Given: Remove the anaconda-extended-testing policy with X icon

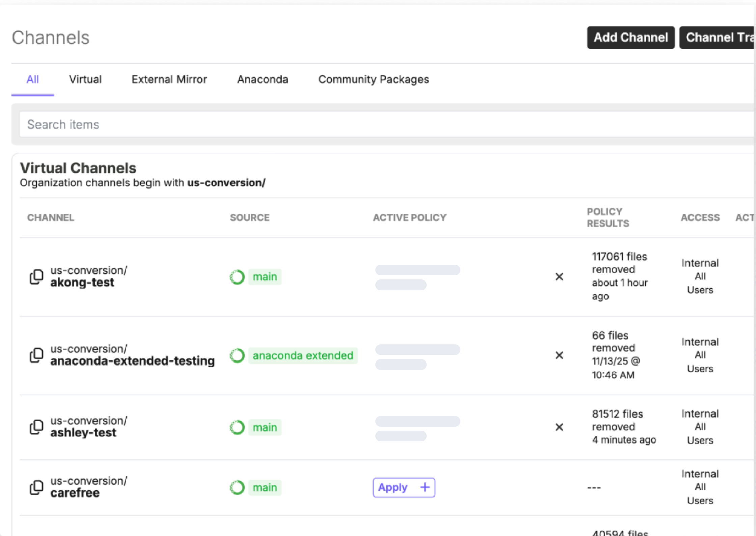Looking at the screenshot, I should 559,355.
